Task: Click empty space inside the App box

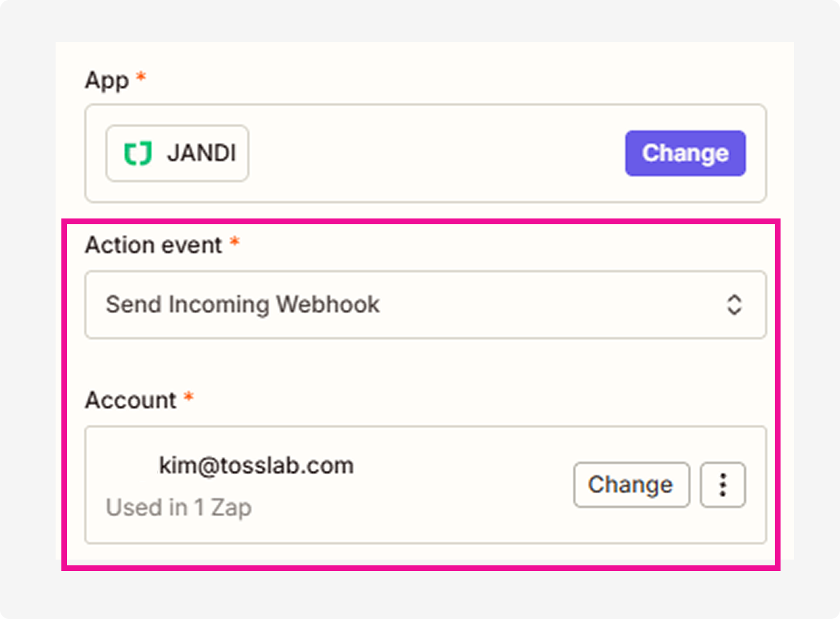Action: [435, 154]
